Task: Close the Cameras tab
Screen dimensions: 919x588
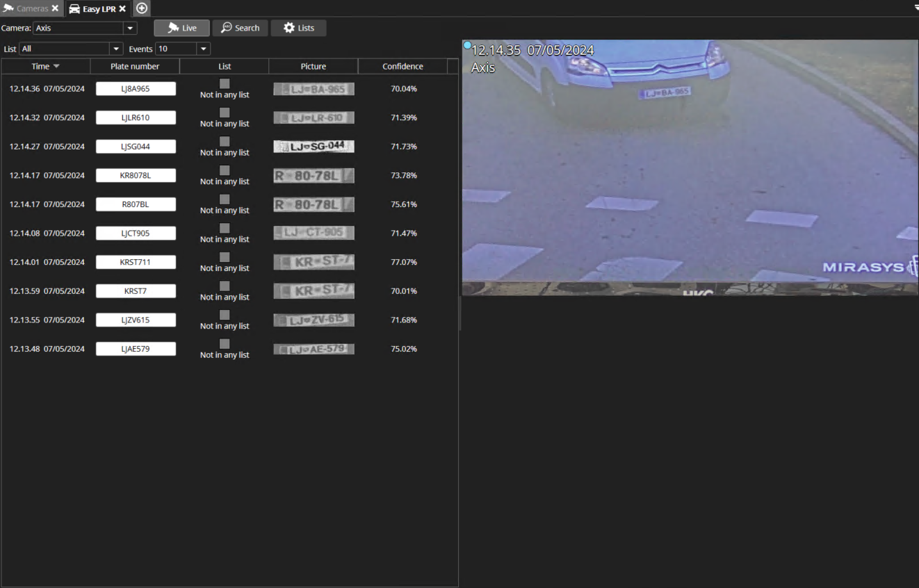Action: (55, 9)
